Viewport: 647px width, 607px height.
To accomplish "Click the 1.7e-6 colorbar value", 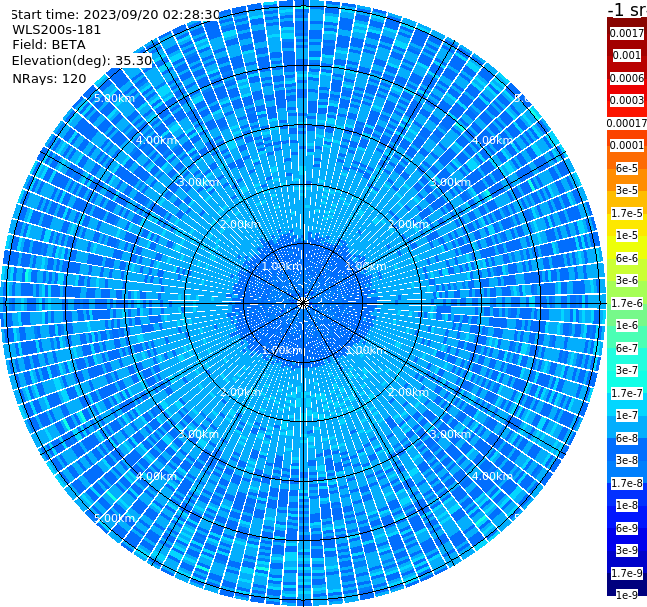I will (x=627, y=303).
